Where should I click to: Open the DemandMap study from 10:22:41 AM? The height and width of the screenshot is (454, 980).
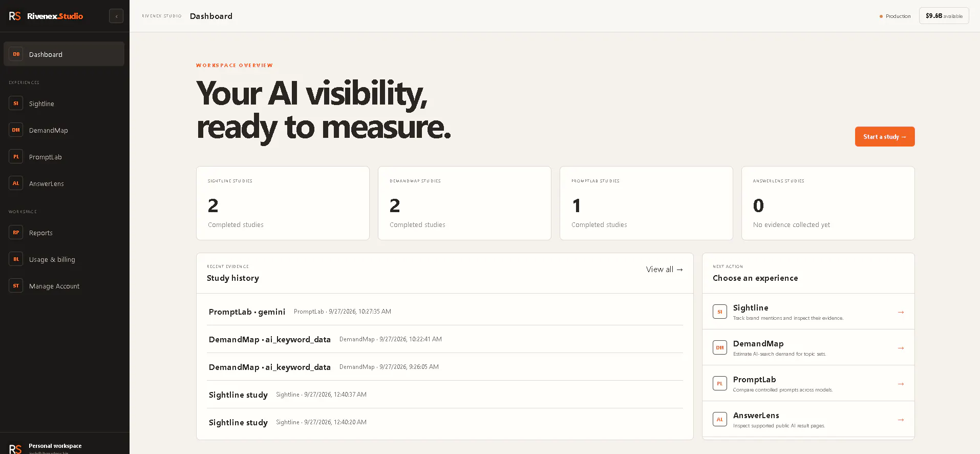[x=444, y=339]
